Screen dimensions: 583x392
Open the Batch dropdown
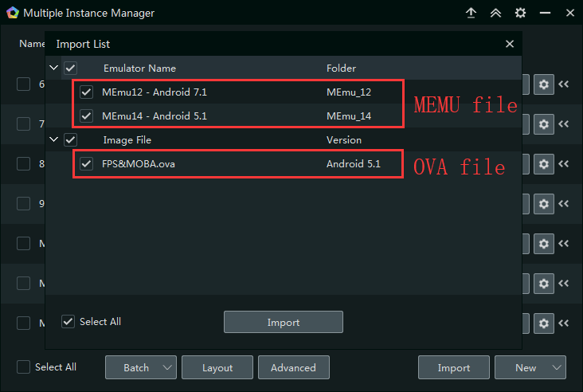pos(141,367)
